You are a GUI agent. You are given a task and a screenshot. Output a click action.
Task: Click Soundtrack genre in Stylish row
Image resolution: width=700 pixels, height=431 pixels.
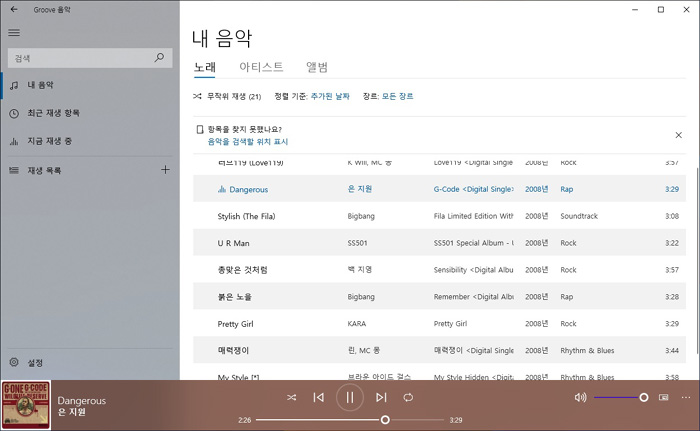coord(579,216)
